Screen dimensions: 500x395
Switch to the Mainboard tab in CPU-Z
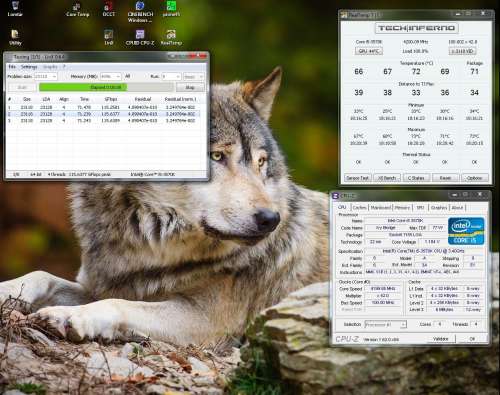coord(380,207)
